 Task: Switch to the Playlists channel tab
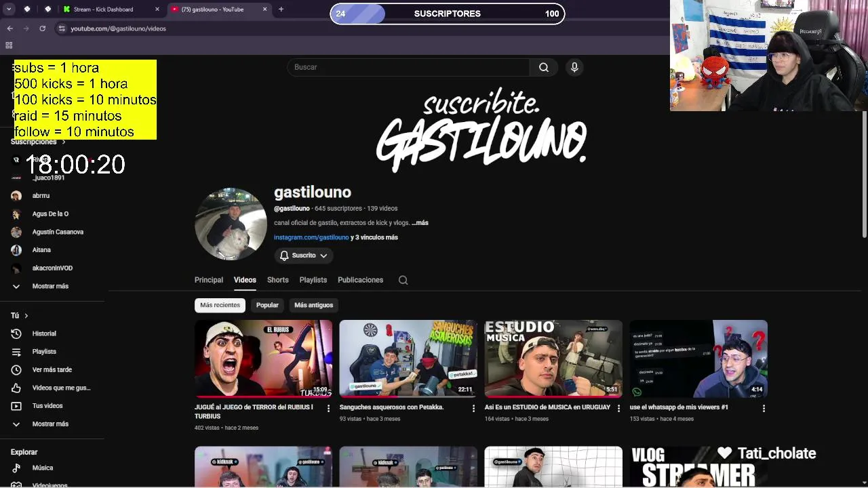click(x=313, y=280)
